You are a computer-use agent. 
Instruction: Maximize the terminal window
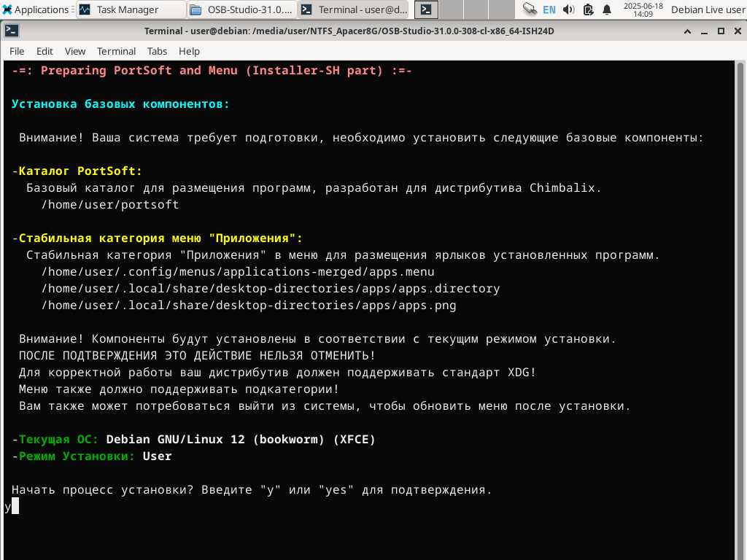coord(721,31)
